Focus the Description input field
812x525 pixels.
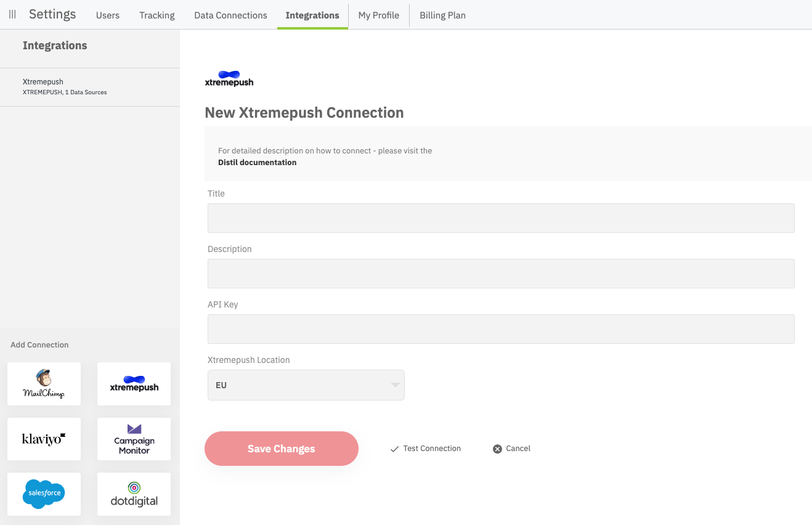click(501, 274)
